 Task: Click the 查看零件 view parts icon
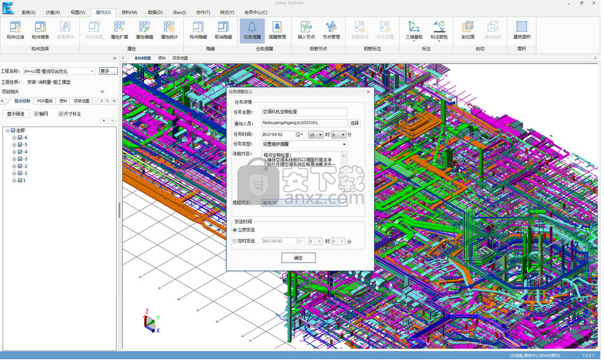(65, 30)
